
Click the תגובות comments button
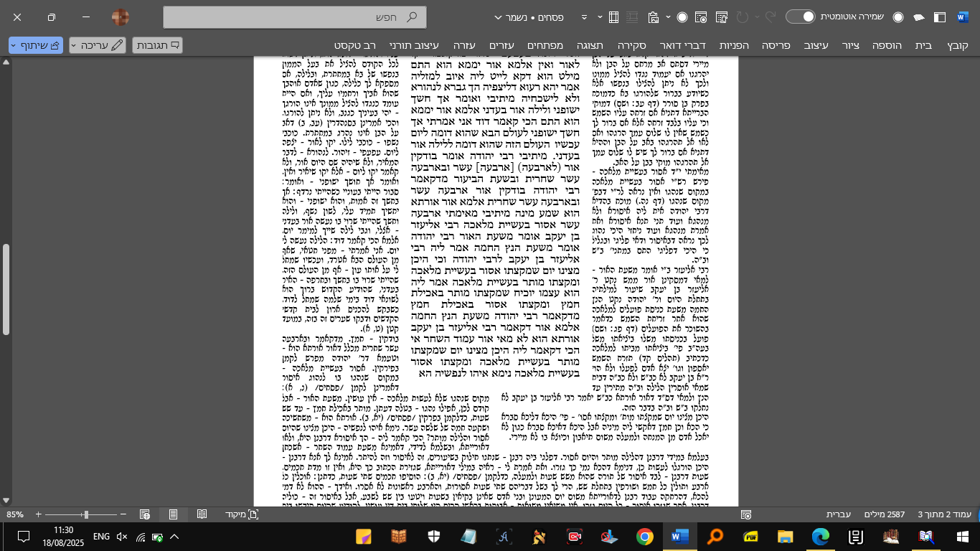(157, 45)
